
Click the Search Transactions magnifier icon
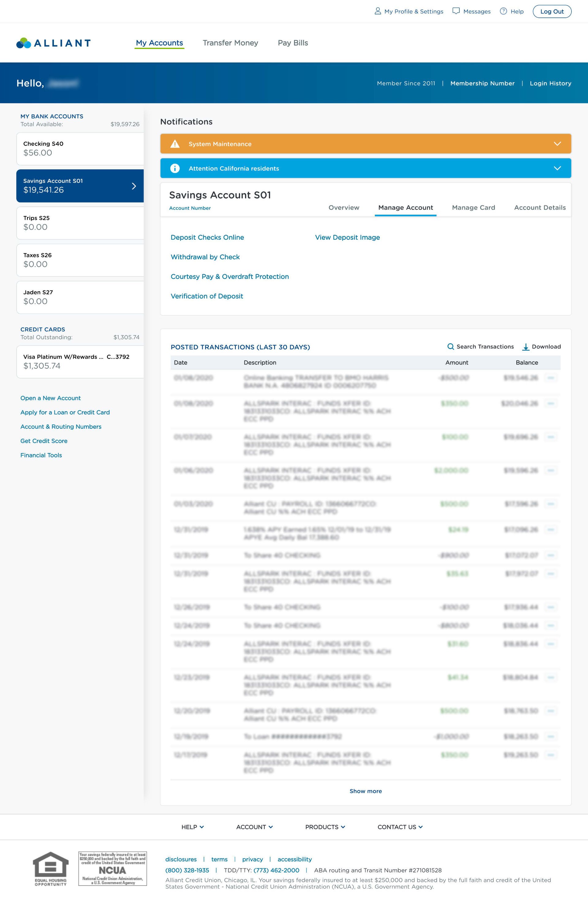point(450,346)
